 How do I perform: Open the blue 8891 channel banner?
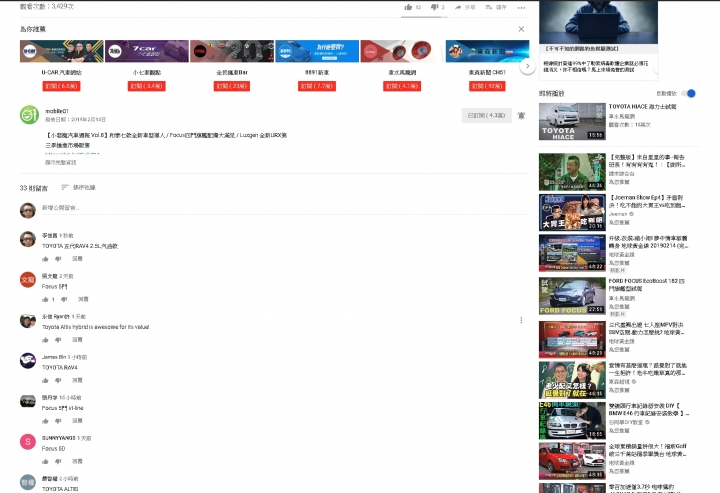point(317,51)
